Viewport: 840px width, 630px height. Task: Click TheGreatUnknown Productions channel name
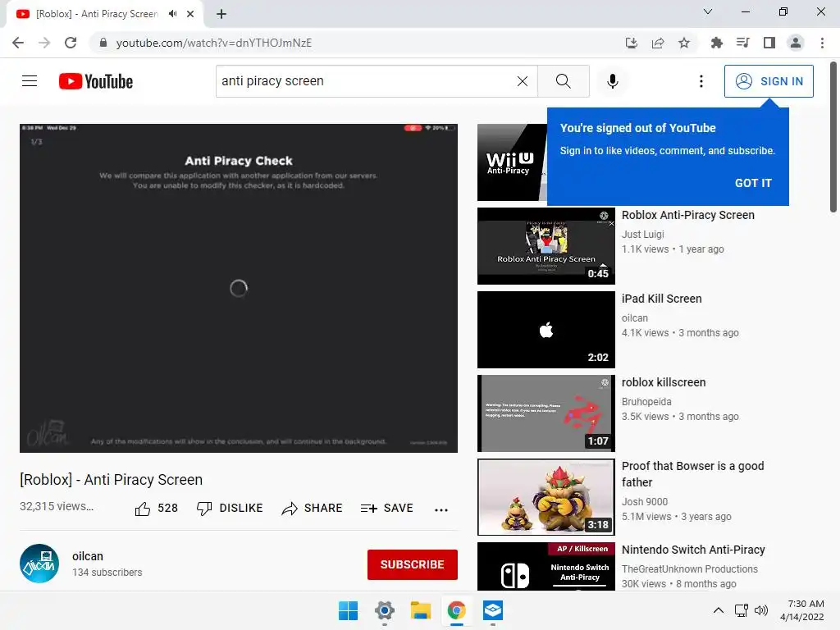click(689, 569)
